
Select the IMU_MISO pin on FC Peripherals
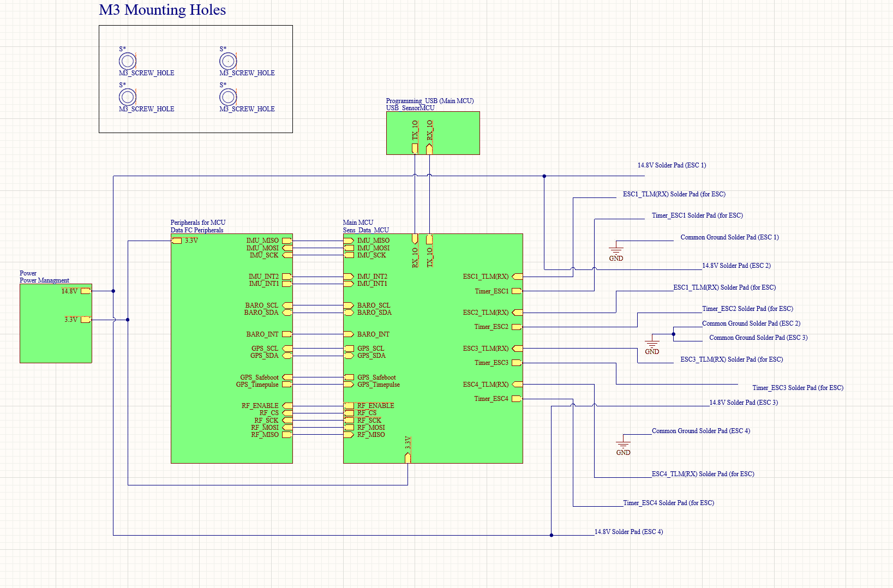(x=286, y=240)
